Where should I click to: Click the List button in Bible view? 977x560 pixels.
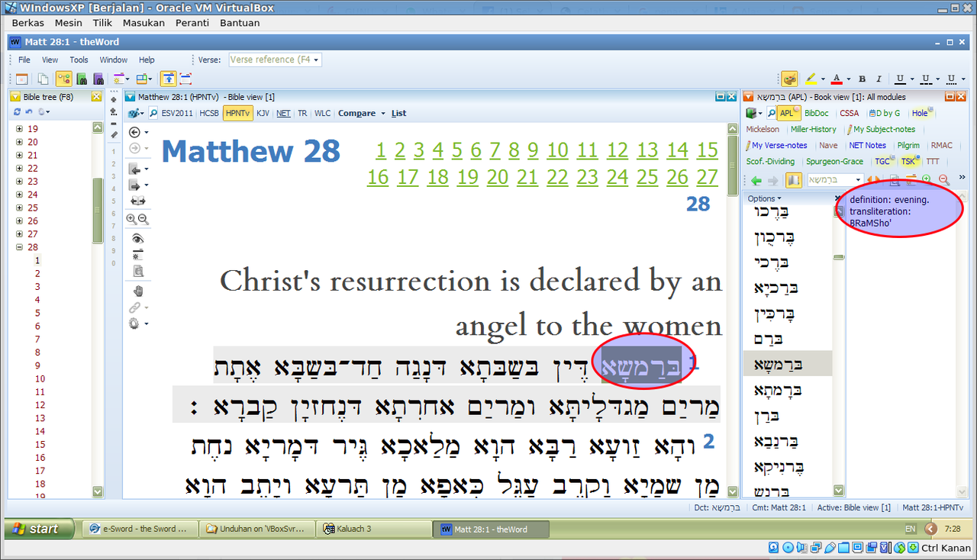click(398, 113)
